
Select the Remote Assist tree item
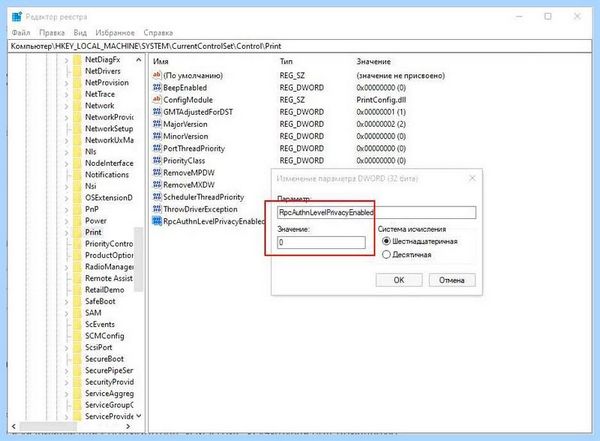109,278
